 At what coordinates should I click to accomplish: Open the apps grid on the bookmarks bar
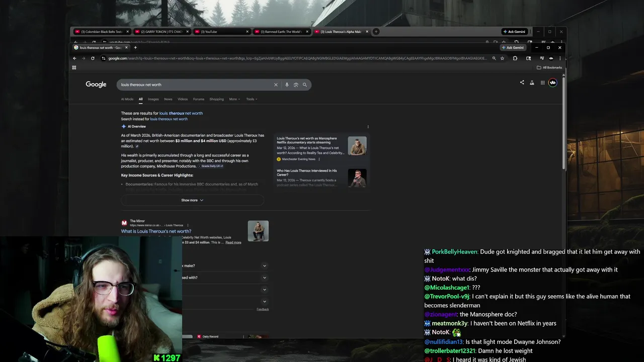(x=74, y=67)
